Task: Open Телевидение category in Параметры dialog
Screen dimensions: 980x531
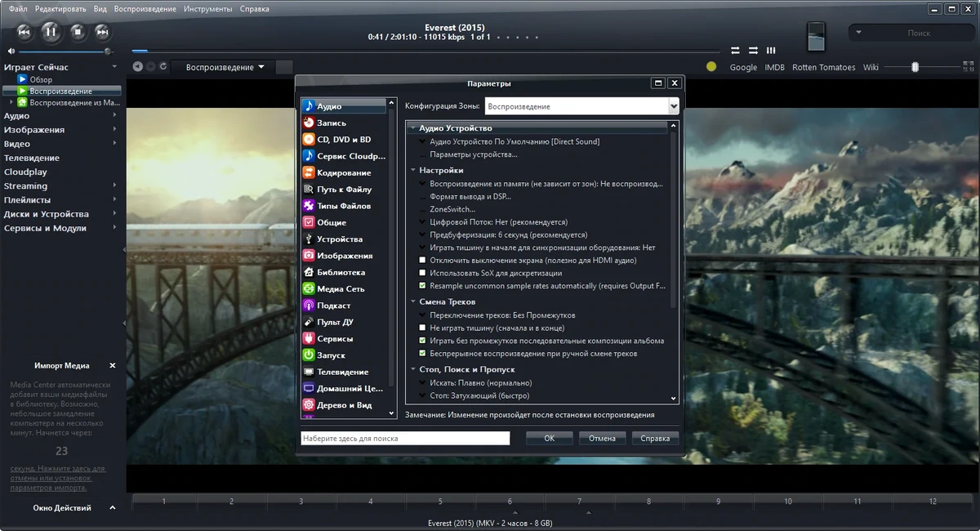Action: pyautogui.click(x=344, y=372)
